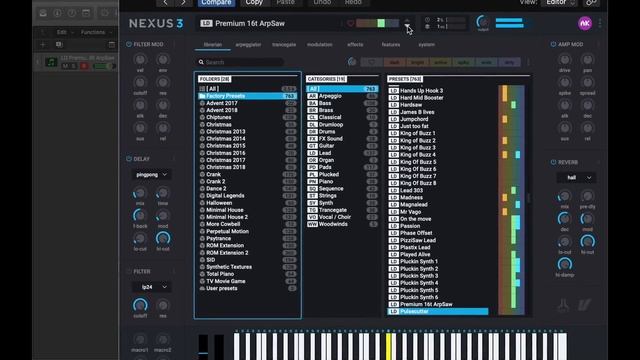Click the Copy button

(x=254, y=2)
